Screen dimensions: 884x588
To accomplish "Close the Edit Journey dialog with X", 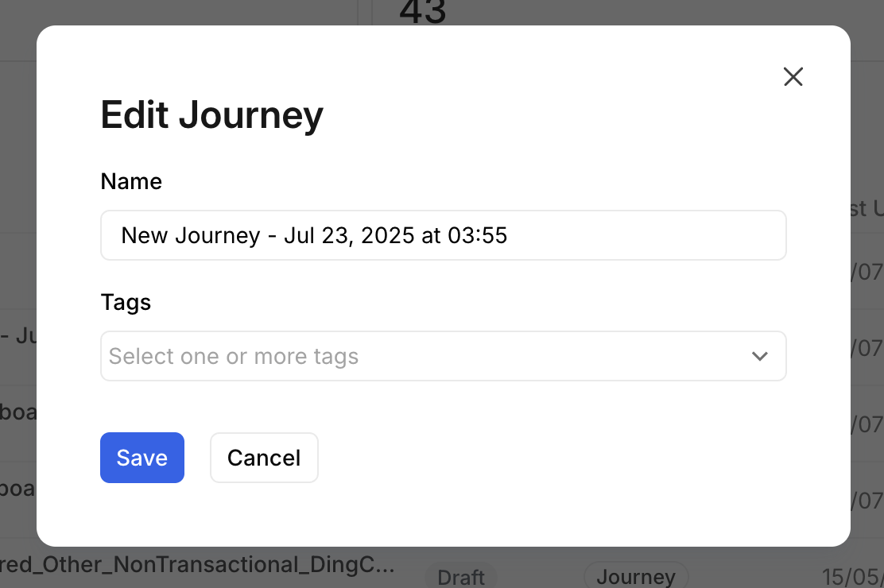I will (793, 77).
